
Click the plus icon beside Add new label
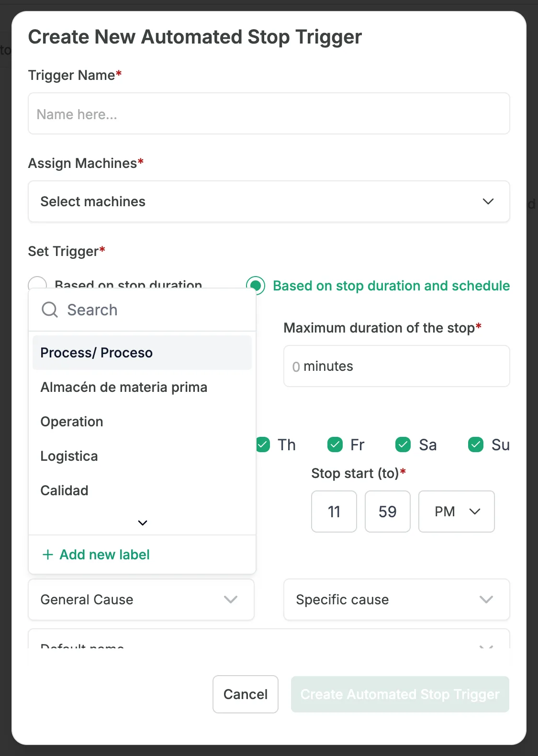click(x=47, y=555)
